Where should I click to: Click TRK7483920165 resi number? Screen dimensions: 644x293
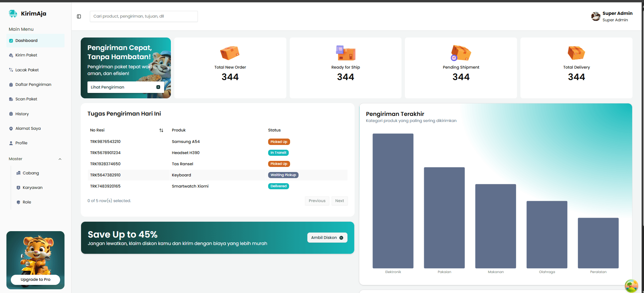coord(105,186)
